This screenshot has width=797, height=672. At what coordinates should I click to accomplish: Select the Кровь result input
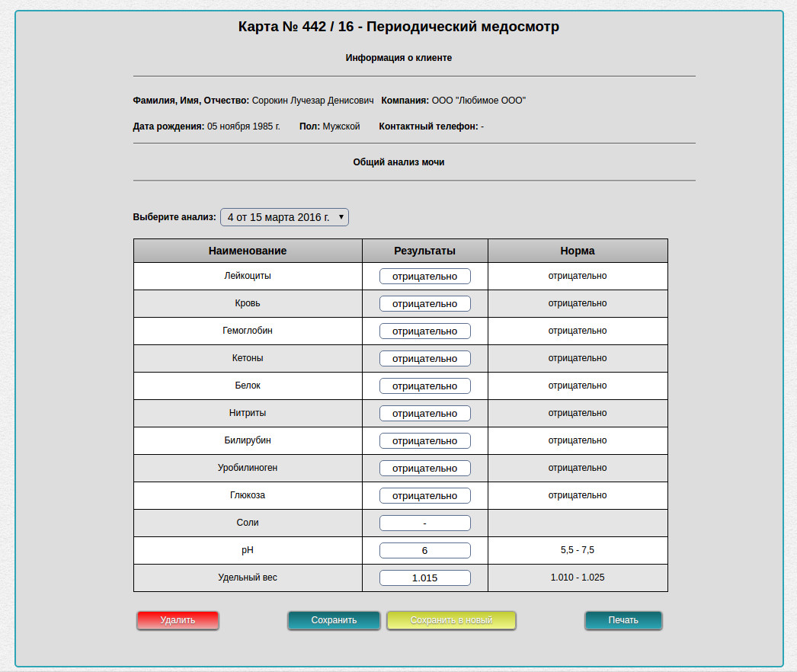click(424, 304)
